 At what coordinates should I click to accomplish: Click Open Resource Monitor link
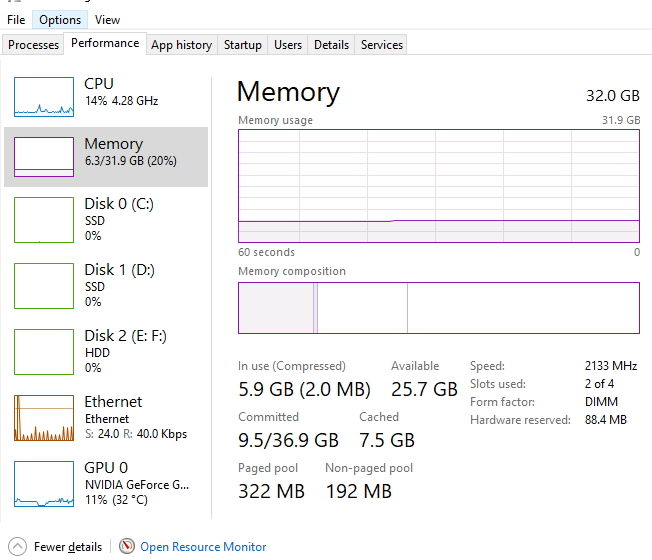click(203, 547)
